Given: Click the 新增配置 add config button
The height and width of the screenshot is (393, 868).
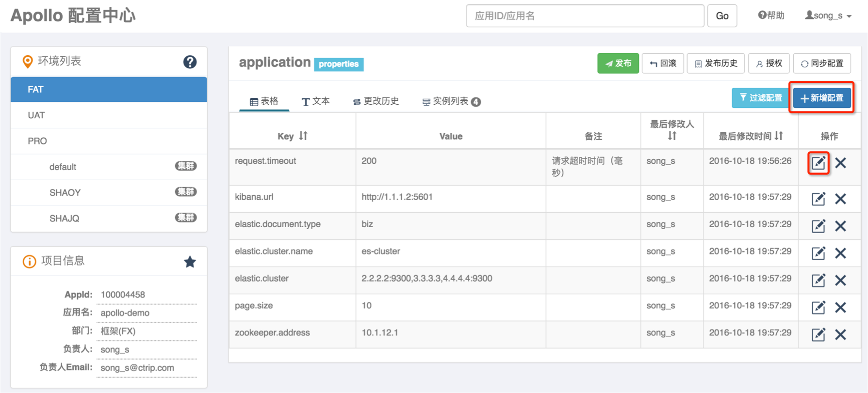Looking at the screenshot, I should pos(821,98).
